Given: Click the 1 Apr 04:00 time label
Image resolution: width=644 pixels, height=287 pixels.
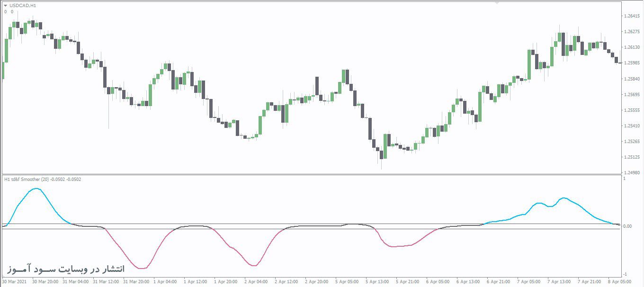Looking at the screenshot, I should [164, 281].
